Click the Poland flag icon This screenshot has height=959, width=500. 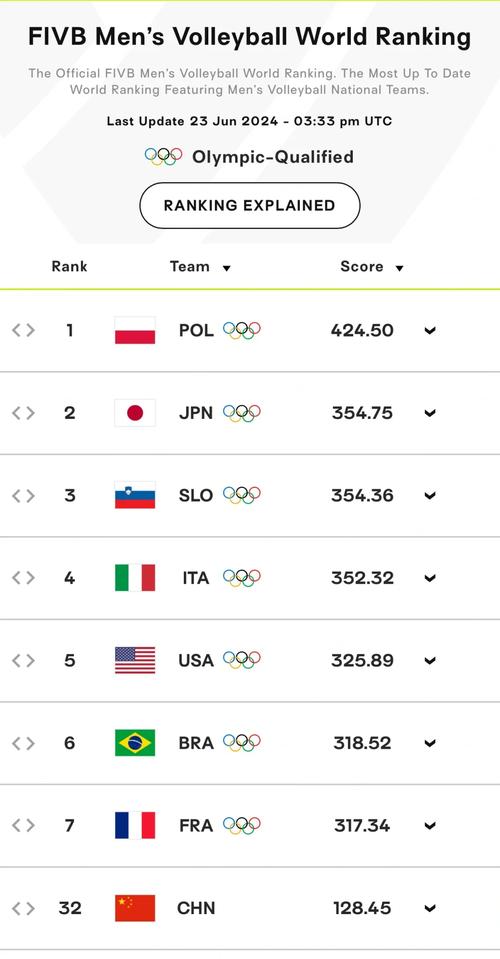pyautogui.click(x=135, y=330)
